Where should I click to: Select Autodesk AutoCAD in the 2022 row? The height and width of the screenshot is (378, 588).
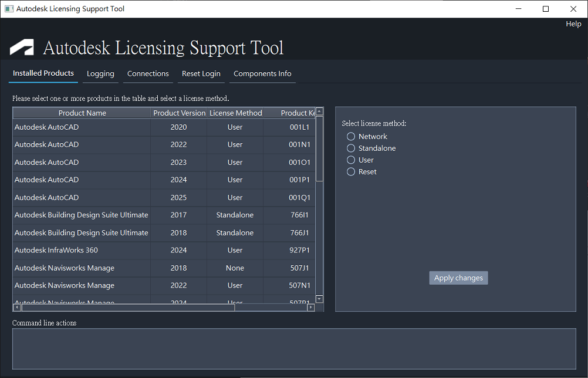46,144
